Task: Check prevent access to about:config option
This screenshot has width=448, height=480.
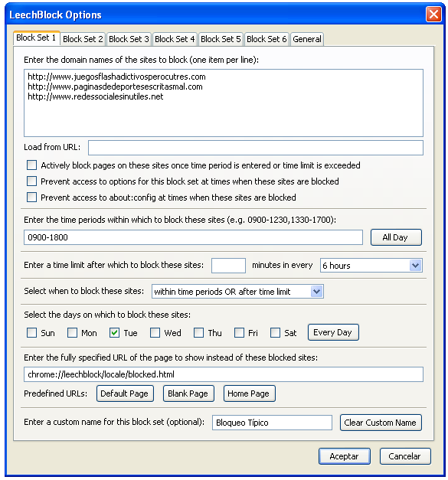Action: click(31, 198)
